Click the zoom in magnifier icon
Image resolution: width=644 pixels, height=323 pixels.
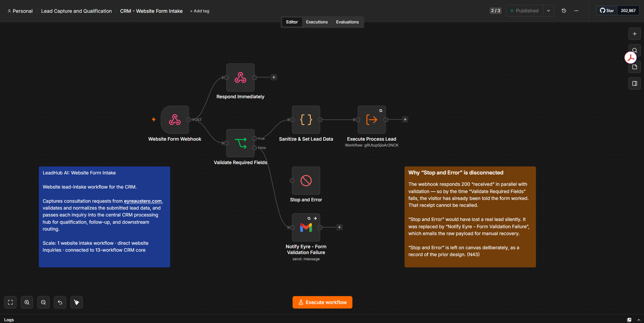tap(27, 302)
